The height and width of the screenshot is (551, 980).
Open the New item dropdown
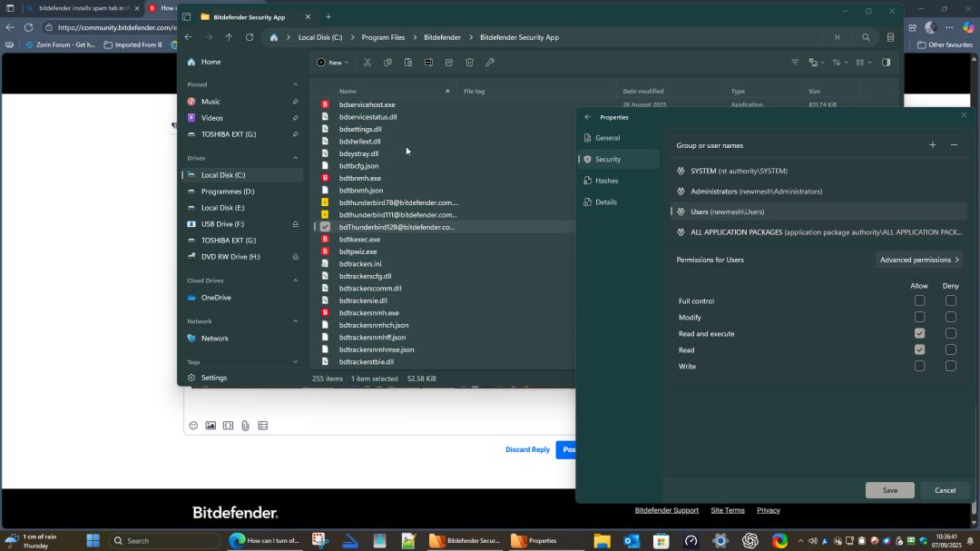[332, 63]
